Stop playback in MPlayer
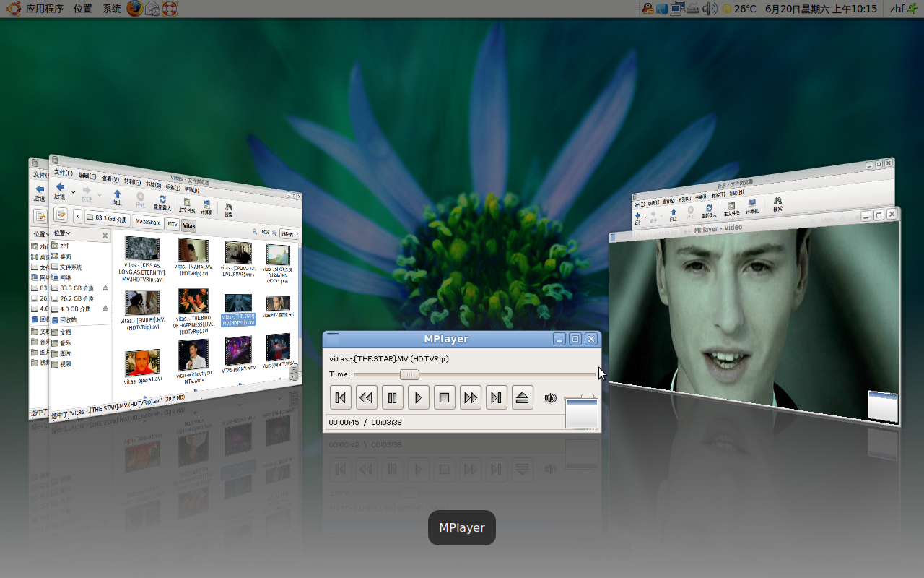Screen dimensions: 924x578 pyautogui.click(x=445, y=397)
